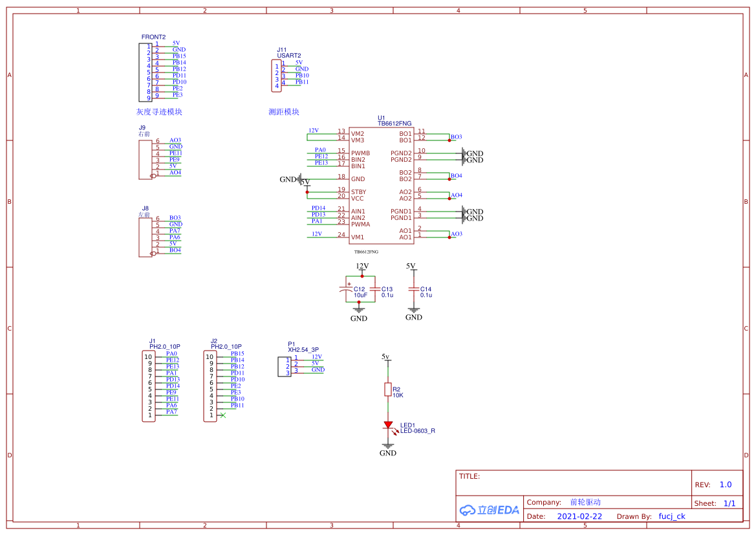
Task: Click the "PE3" net label on FRONT2
Action: [178, 95]
